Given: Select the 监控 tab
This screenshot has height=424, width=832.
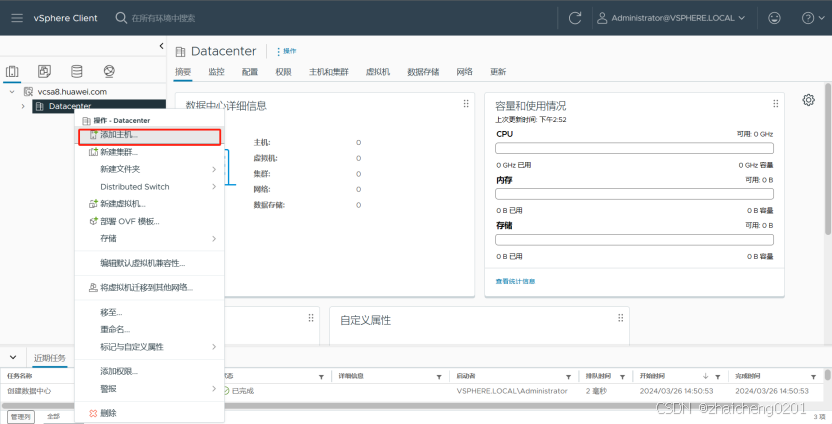Looking at the screenshot, I should (216, 72).
